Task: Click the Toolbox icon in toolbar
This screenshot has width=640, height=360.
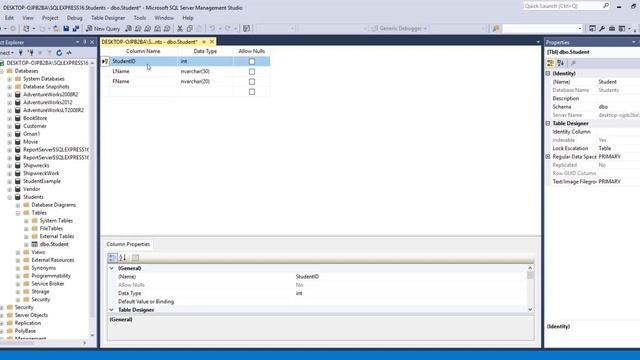Action: [612, 29]
